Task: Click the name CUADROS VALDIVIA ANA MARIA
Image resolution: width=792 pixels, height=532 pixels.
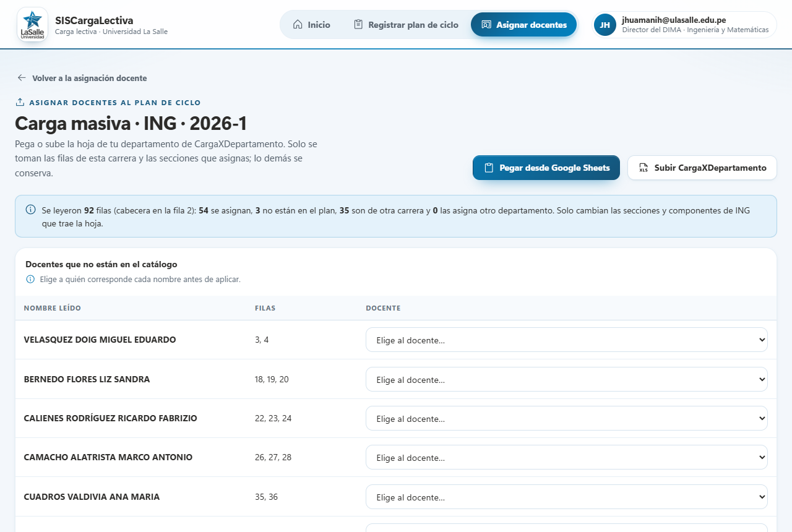Action: (92, 497)
